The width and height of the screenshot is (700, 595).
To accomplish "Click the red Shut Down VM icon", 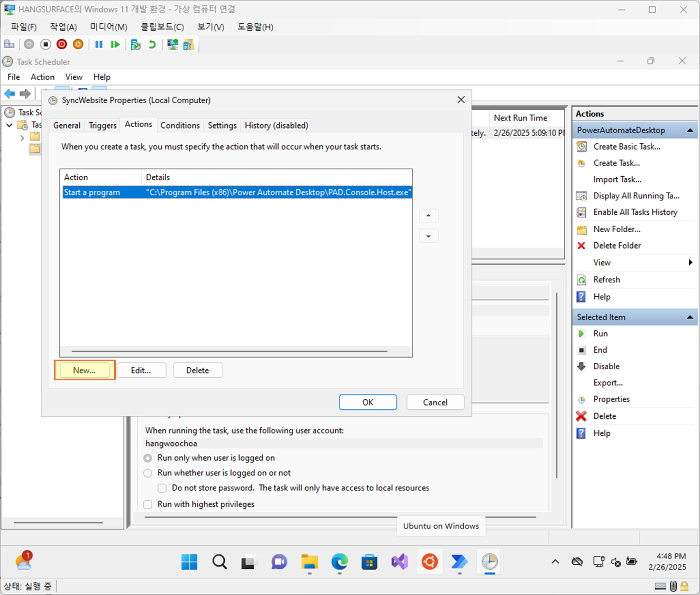I will coord(62,44).
